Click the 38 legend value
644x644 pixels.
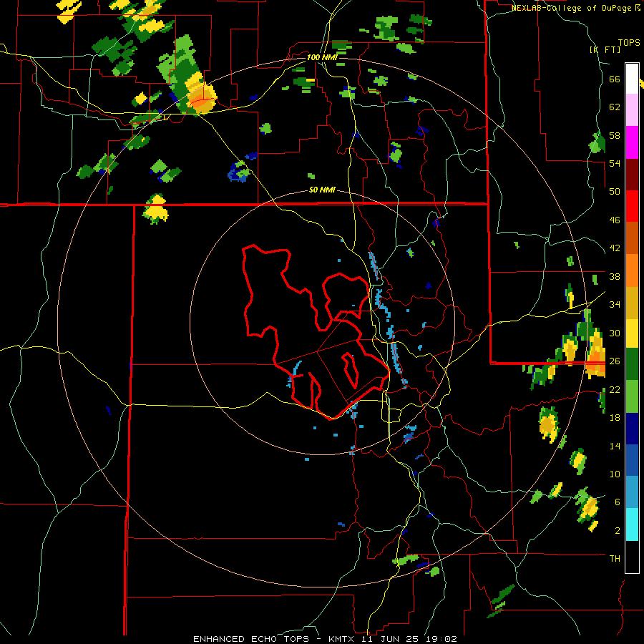pyautogui.click(x=615, y=276)
